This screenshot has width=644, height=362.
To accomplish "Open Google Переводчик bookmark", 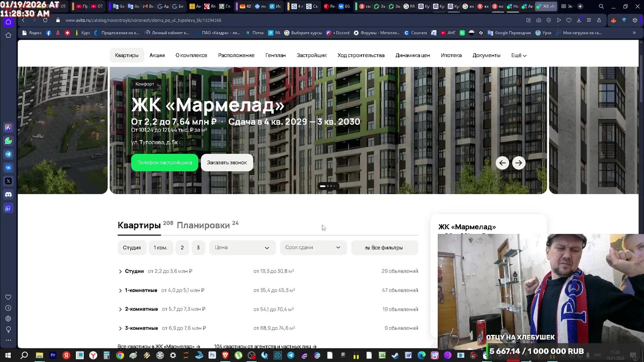I will pyautogui.click(x=509, y=33).
